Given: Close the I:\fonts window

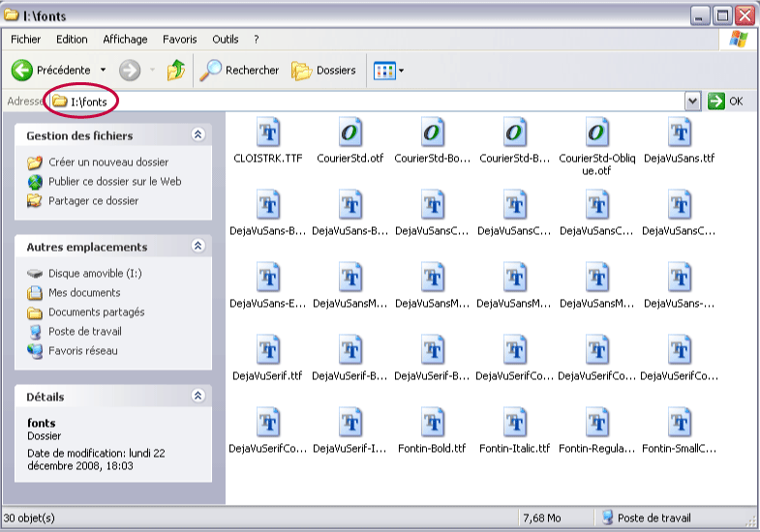Looking at the screenshot, I should pos(745,16).
